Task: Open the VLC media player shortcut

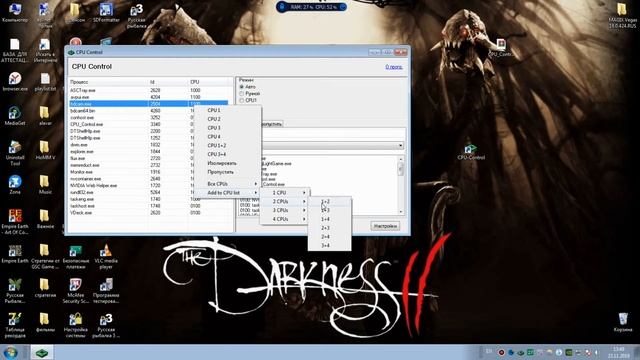Action: point(106,256)
